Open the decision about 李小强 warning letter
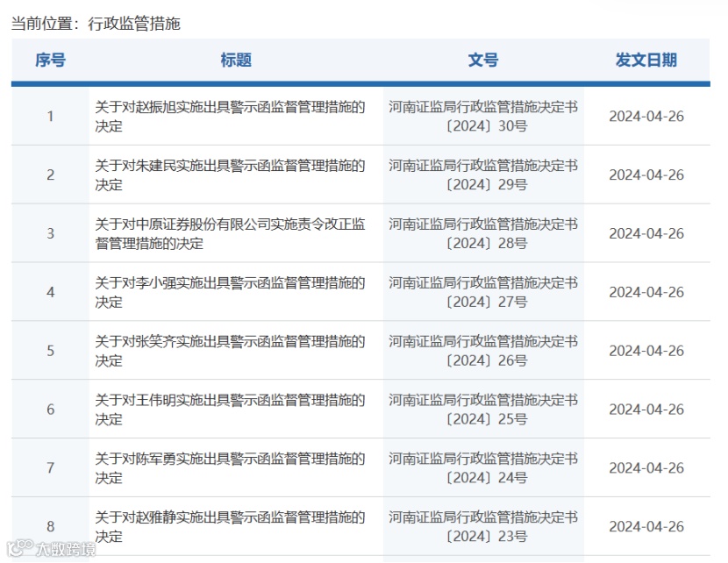Viewport: 728px width, 563px height. (230, 292)
